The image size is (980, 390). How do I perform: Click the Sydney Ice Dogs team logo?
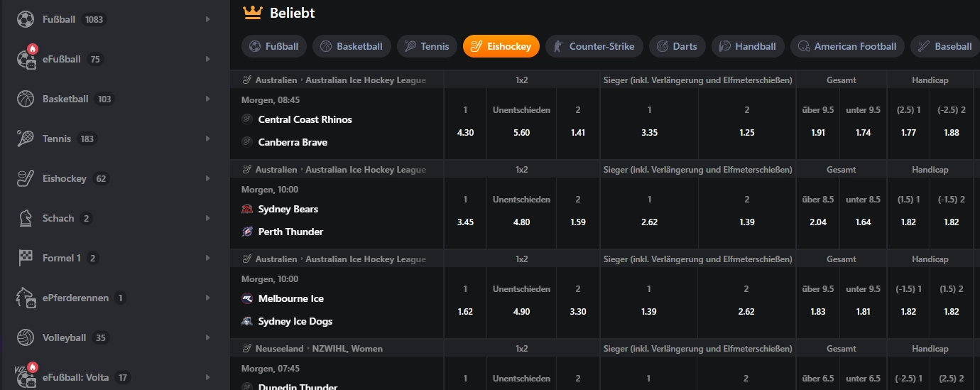tap(247, 321)
